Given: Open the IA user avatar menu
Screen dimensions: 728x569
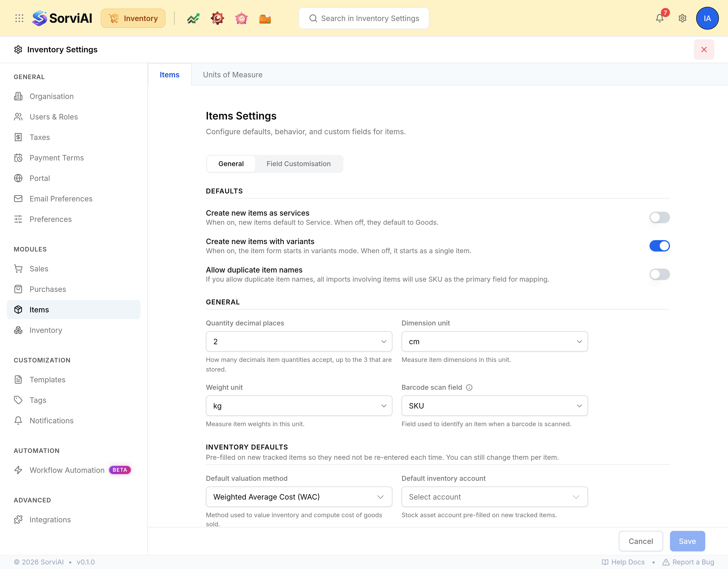Looking at the screenshot, I should (x=707, y=18).
